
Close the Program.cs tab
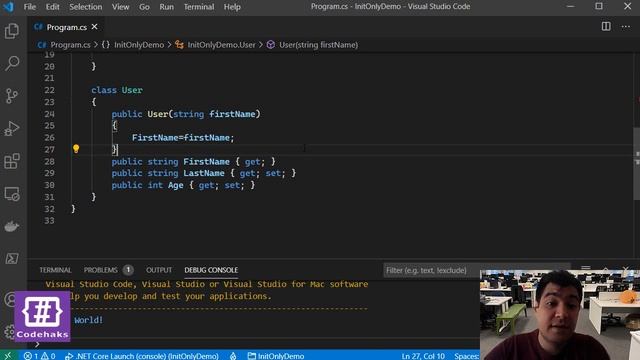tap(95, 27)
